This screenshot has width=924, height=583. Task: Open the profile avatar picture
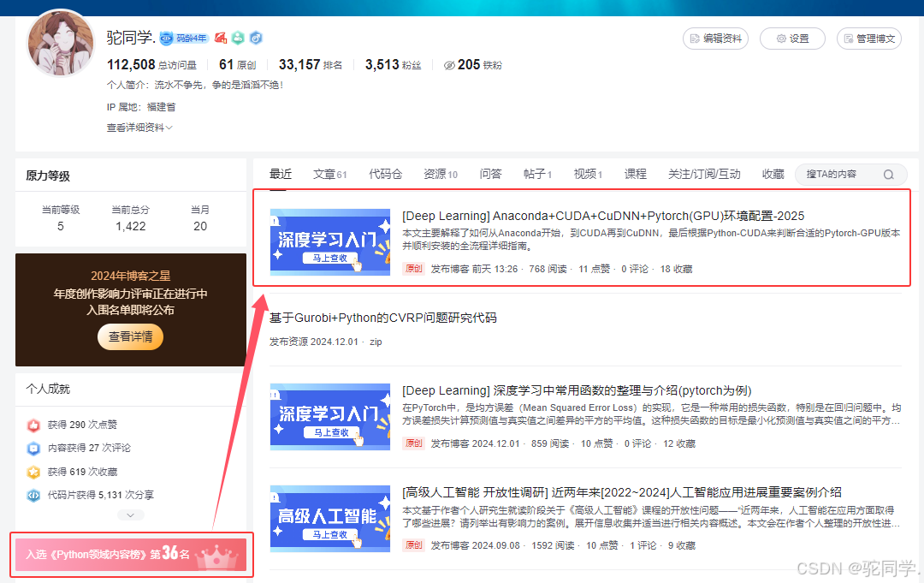point(61,43)
